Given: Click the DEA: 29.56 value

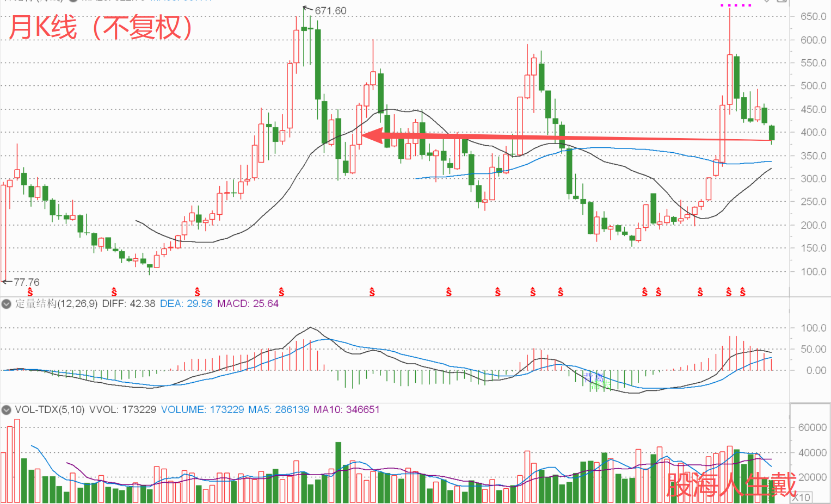Looking at the screenshot, I should [186, 303].
